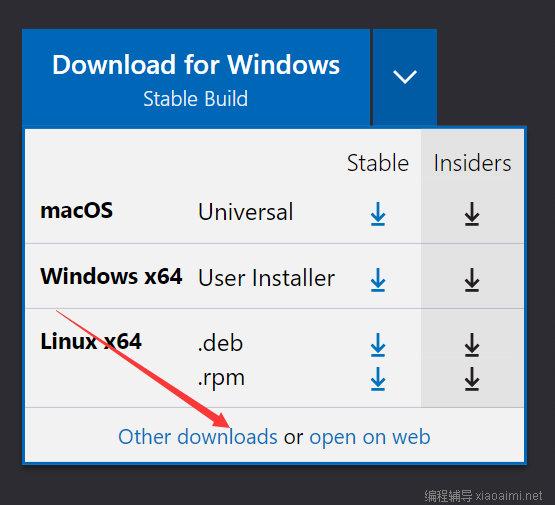Click the User Installer text
Image resolution: width=555 pixels, height=505 pixels.
click(266, 278)
